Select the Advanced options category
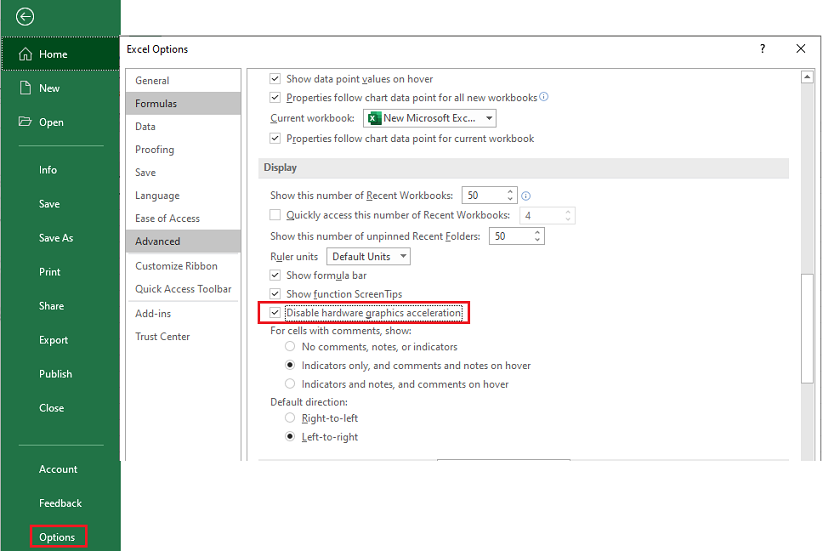The width and height of the screenshot is (823, 551). point(183,241)
